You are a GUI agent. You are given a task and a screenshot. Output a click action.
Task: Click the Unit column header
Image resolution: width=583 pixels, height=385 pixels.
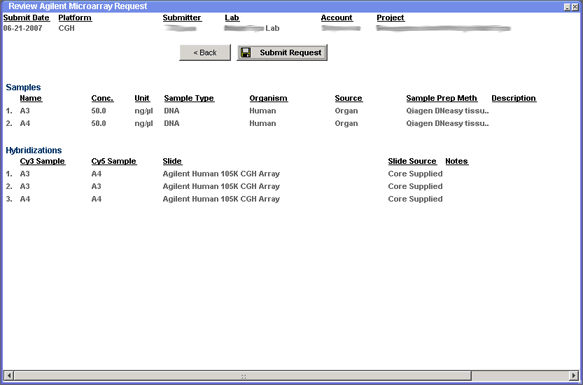142,98
